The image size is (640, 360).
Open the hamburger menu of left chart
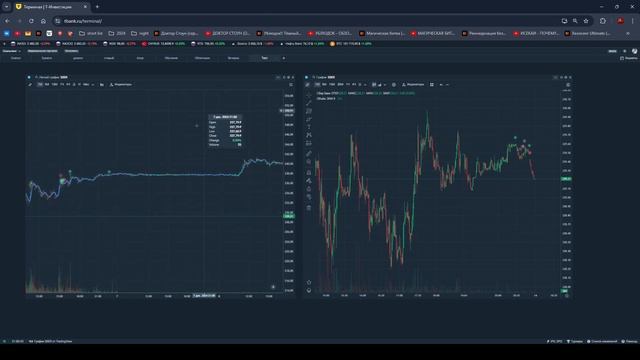click(x=291, y=84)
